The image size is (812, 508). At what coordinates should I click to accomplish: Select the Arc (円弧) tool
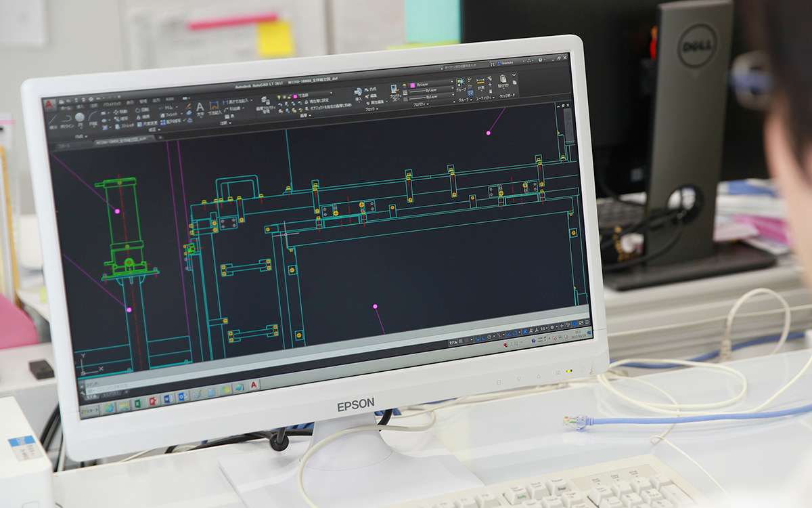pos(93,119)
